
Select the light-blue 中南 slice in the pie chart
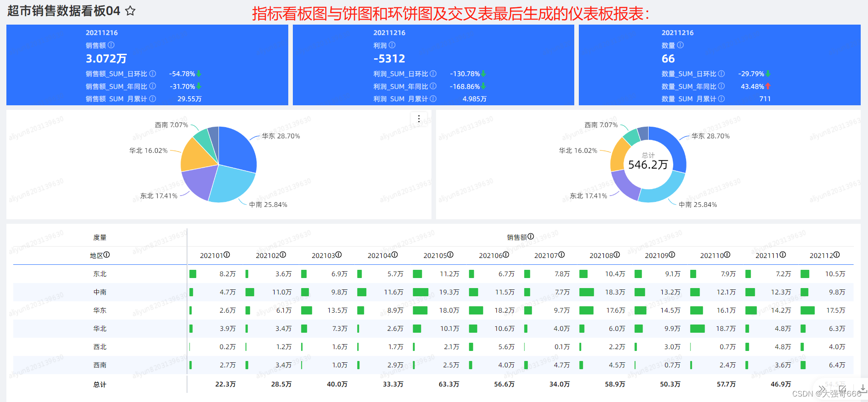(x=230, y=184)
